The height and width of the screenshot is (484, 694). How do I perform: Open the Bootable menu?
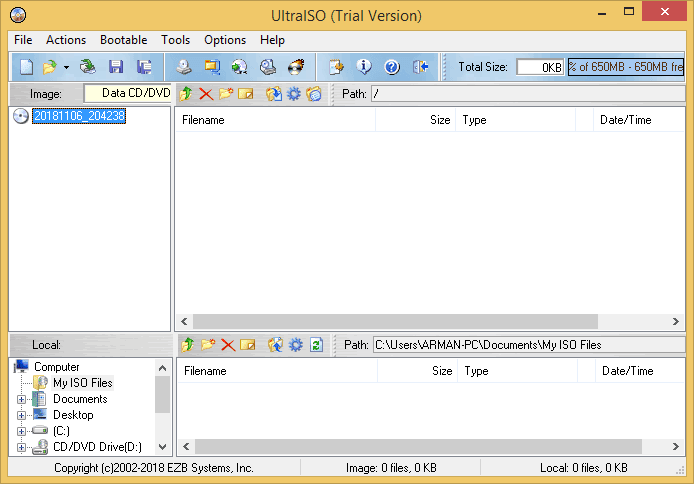[123, 40]
